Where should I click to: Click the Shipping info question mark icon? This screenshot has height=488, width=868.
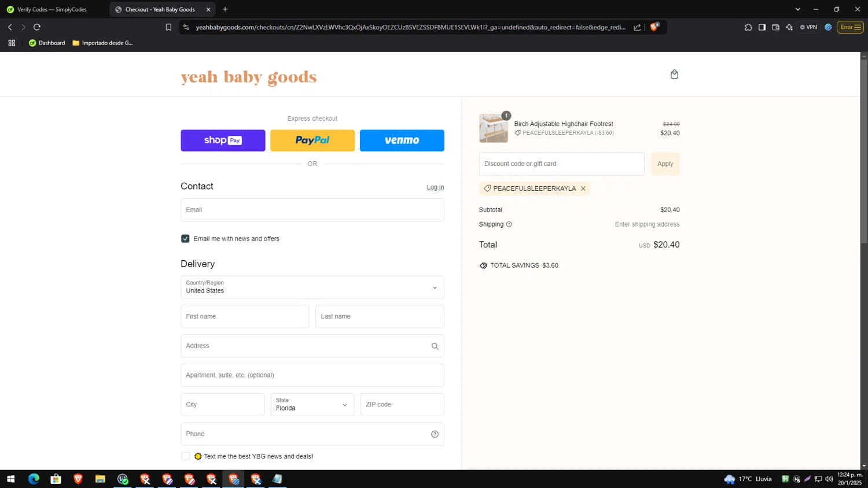click(x=509, y=224)
